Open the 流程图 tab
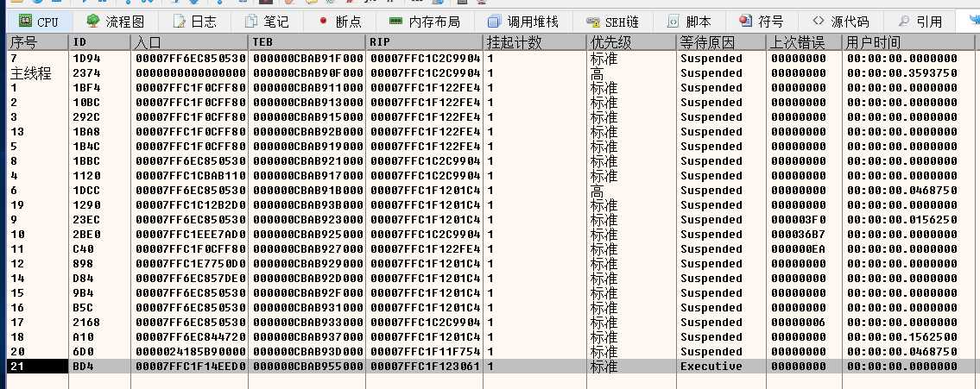 coord(115,22)
